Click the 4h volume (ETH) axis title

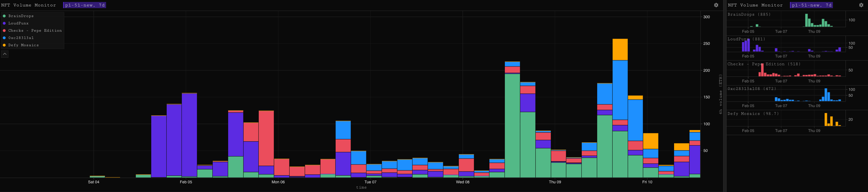point(720,94)
